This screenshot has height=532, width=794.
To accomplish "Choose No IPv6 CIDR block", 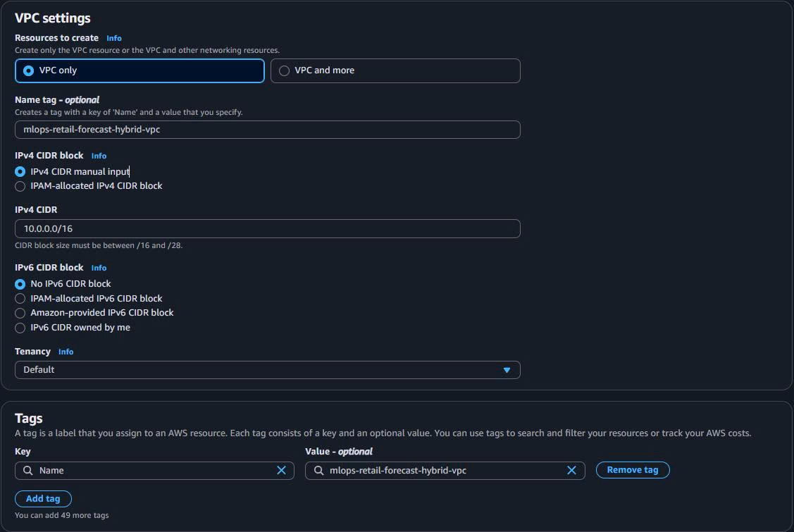I will click(20, 283).
